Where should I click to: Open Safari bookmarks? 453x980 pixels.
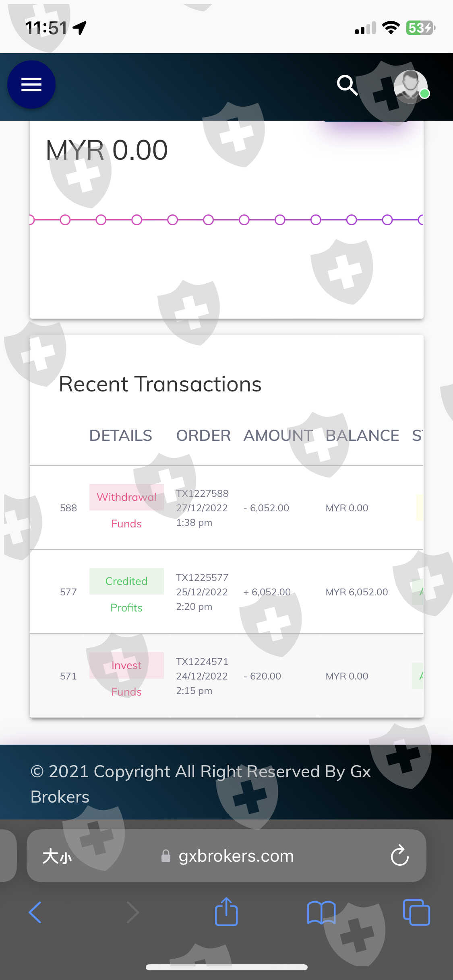point(321,912)
